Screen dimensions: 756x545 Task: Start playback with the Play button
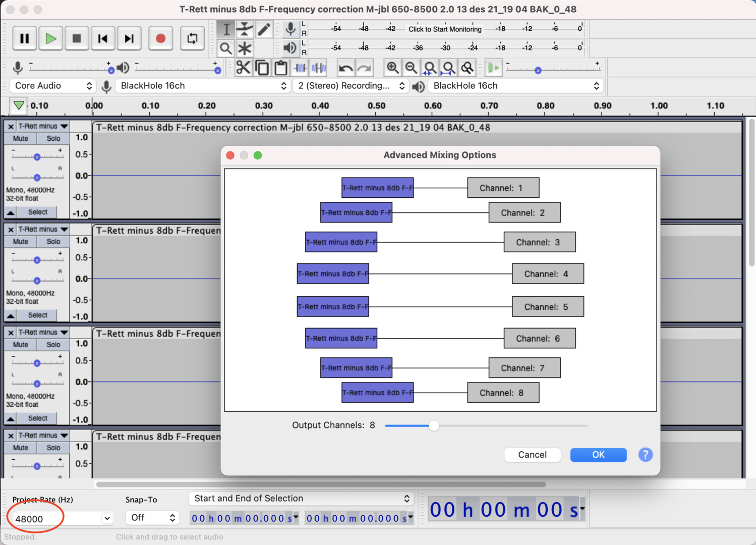[x=50, y=38]
